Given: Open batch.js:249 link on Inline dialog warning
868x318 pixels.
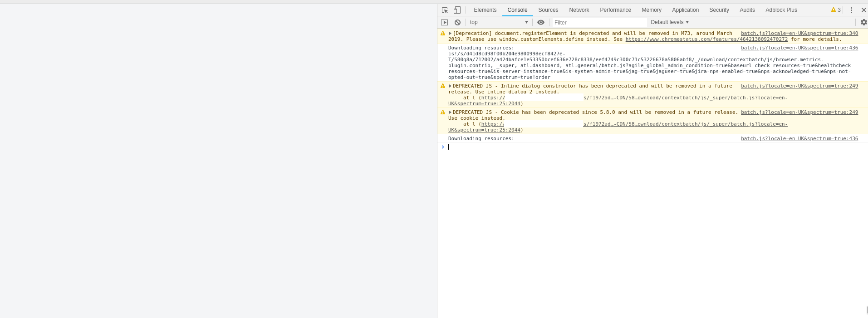Looking at the screenshot, I should point(799,86).
